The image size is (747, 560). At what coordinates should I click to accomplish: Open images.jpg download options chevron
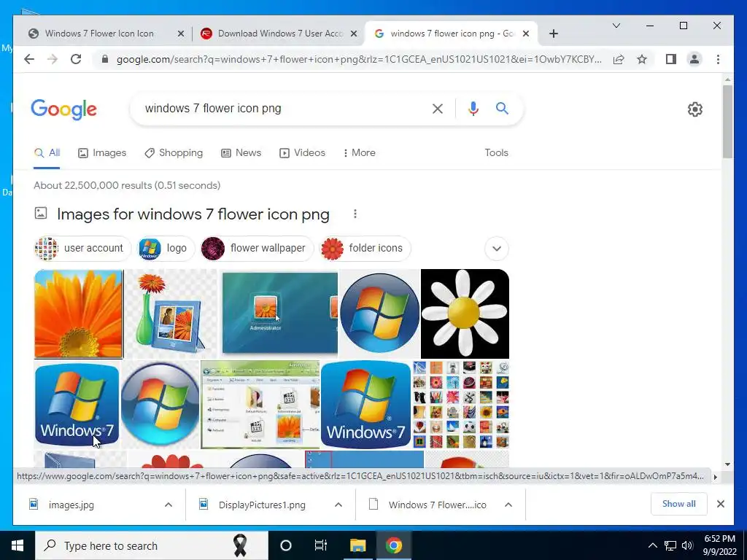(x=169, y=505)
